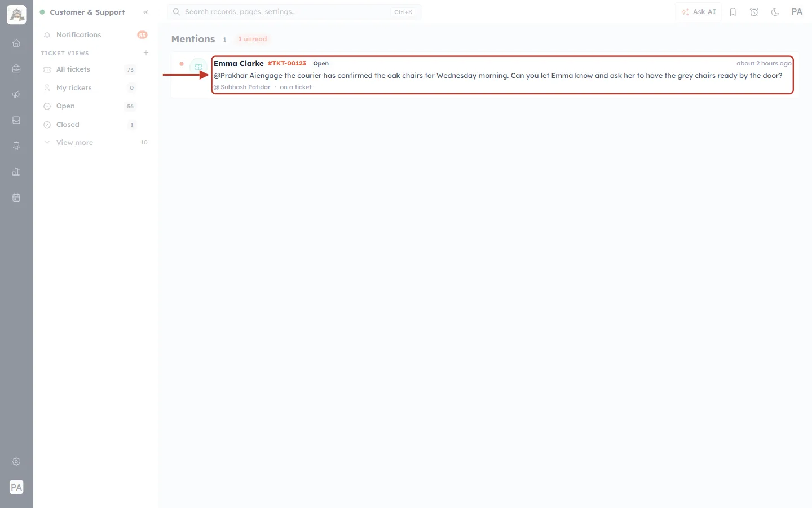
Task: Click the bookmark icon in top bar
Action: (x=733, y=12)
